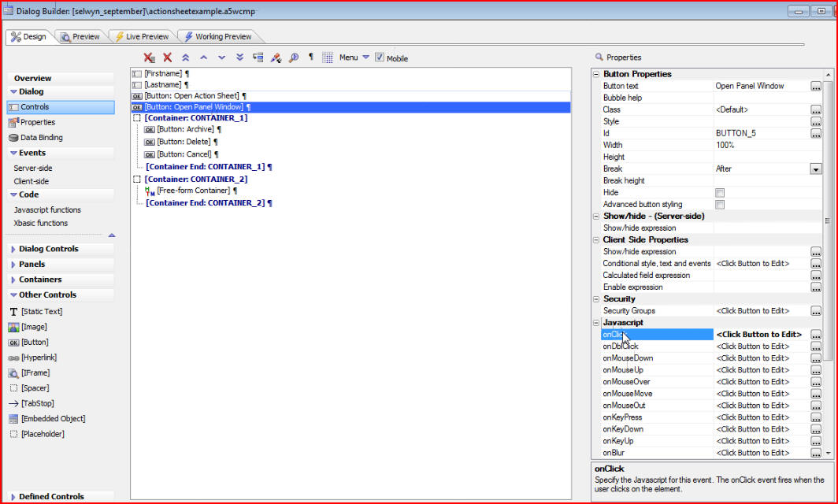This screenshot has width=838, height=504.
Task: Click the paintbrush style tool icon
Action: point(276,57)
